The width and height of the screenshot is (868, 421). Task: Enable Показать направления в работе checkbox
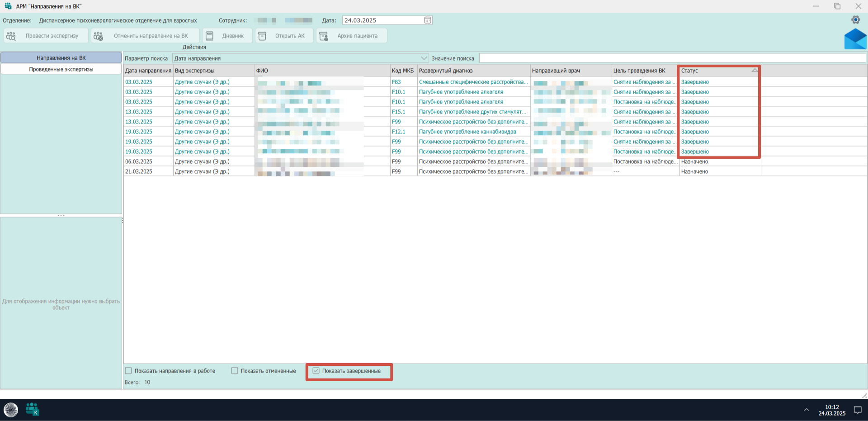(128, 371)
